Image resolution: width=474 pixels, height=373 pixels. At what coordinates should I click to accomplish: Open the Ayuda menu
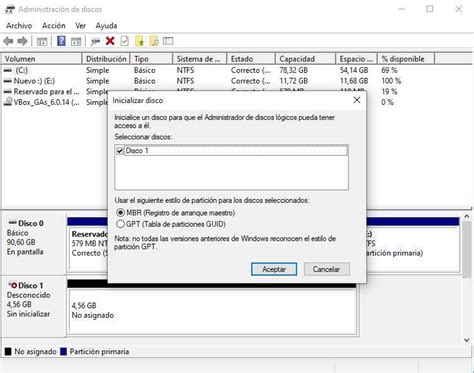click(x=106, y=26)
